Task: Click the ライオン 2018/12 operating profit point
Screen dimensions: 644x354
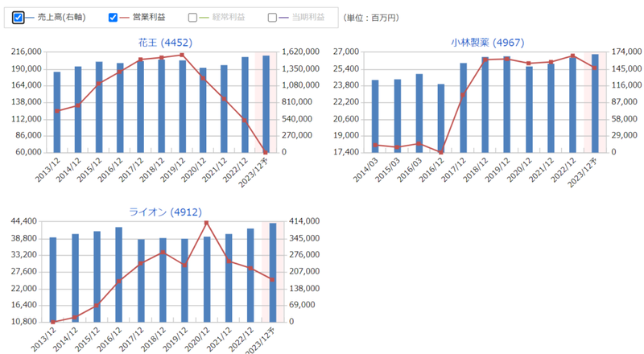Action: tap(163, 253)
